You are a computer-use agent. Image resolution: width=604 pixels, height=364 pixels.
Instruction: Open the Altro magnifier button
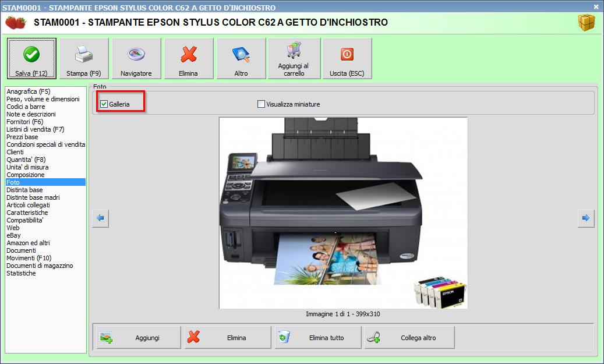[241, 59]
